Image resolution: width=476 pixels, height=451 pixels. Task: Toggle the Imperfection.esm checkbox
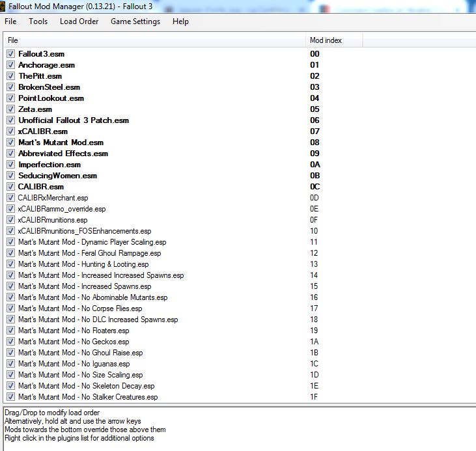[10, 165]
